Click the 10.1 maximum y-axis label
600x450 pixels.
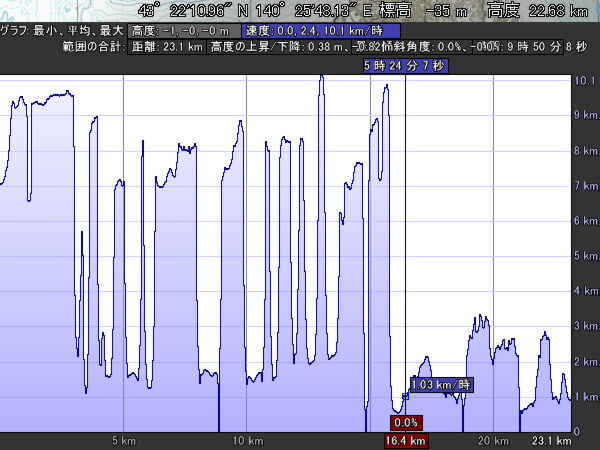tap(587, 81)
